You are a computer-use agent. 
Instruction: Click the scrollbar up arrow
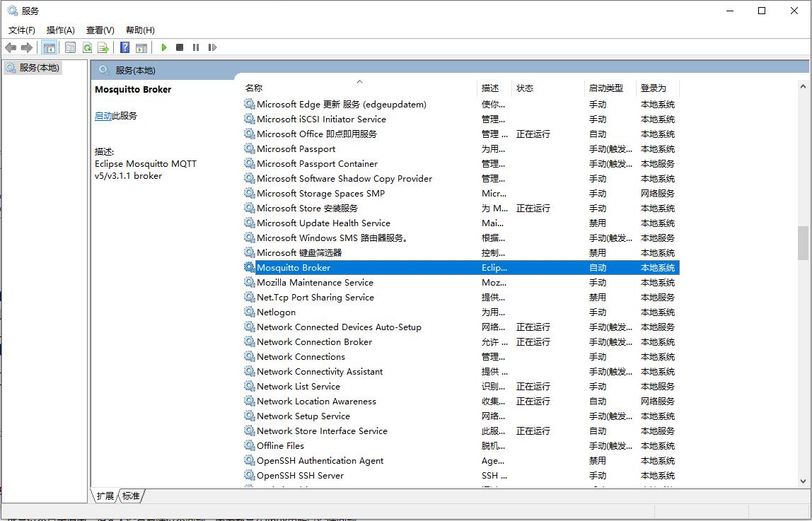pos(804,87)
